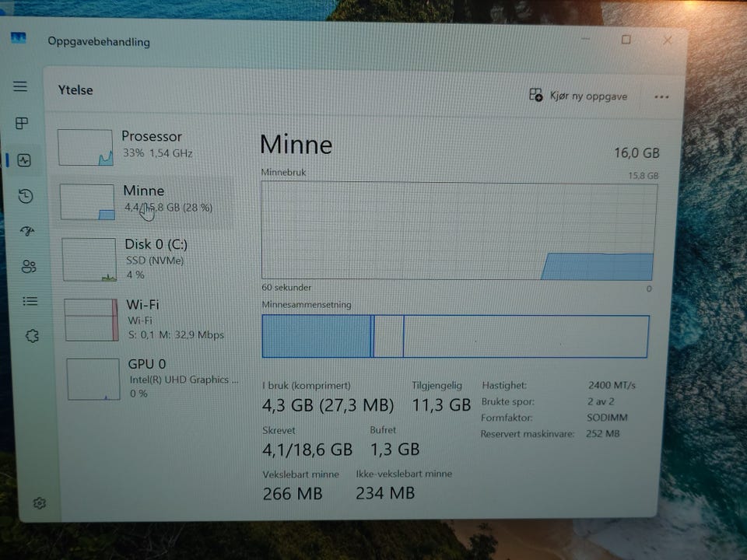
Task: Click the Disk 0 mini graph thumbnail
Action: pos(89,260)
